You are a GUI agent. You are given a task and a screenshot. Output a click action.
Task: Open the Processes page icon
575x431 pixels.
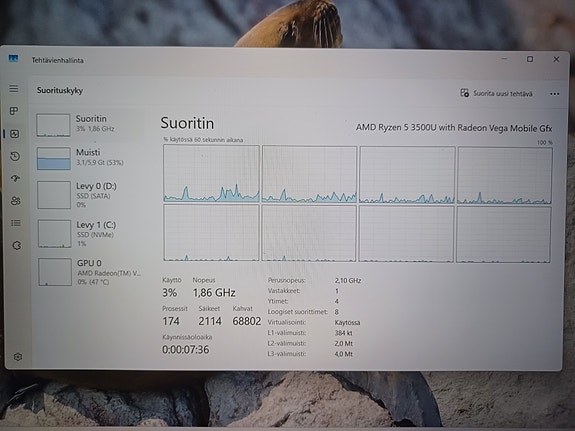(14, 111)
